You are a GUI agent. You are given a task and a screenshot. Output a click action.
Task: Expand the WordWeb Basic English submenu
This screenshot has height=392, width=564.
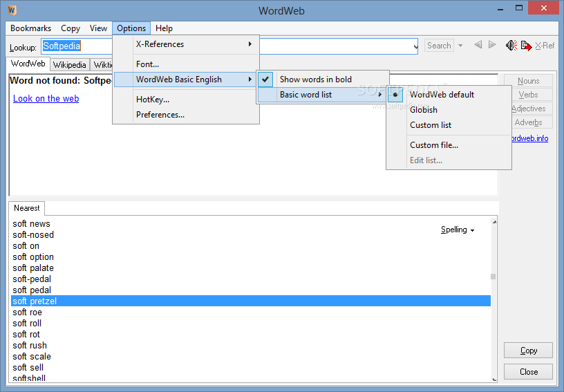coord(185,80)
